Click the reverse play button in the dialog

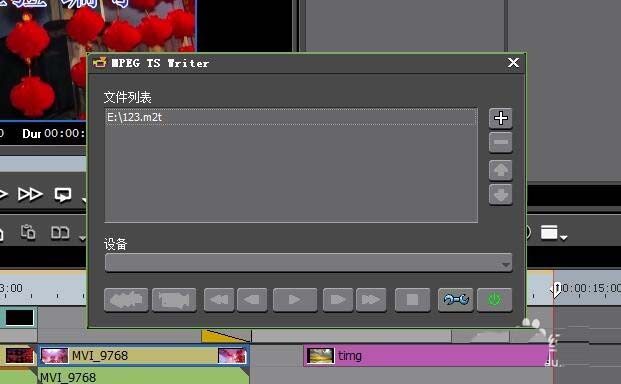(252, 300)
